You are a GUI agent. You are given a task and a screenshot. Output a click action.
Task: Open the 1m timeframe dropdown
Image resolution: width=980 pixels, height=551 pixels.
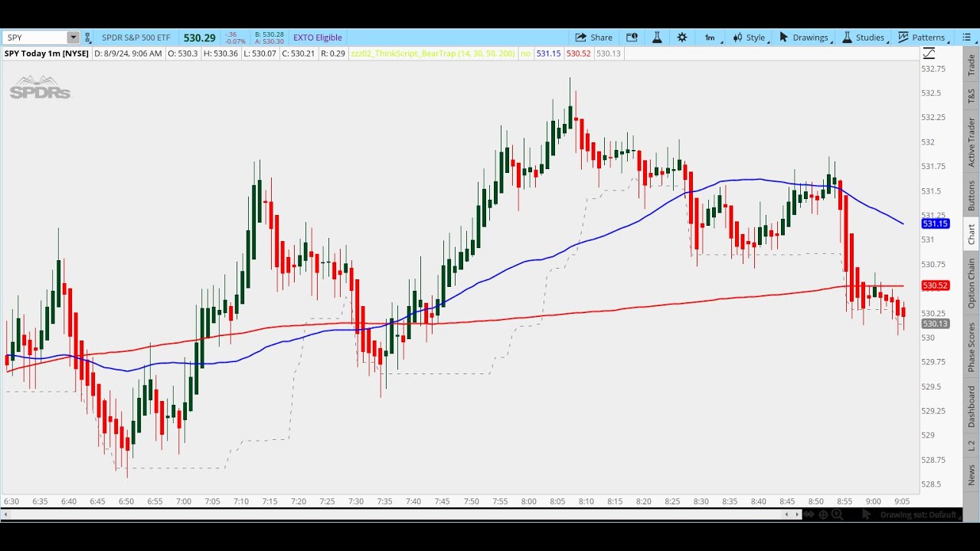click(712, 37)
